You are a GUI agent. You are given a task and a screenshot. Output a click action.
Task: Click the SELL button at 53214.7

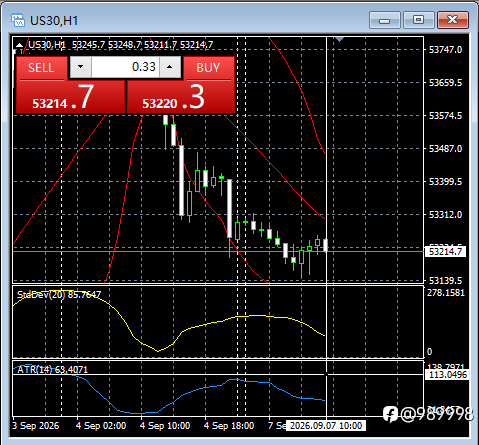coord(42,68)
